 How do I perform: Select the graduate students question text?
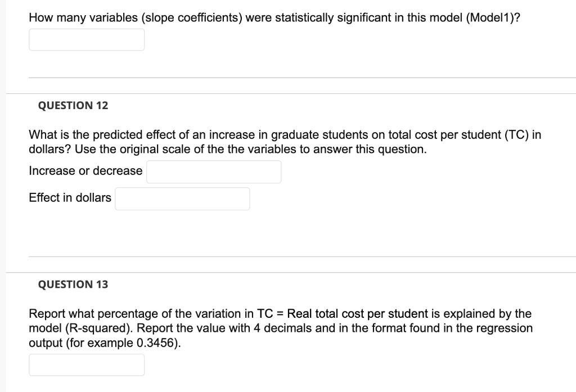[x=281, y=142]
